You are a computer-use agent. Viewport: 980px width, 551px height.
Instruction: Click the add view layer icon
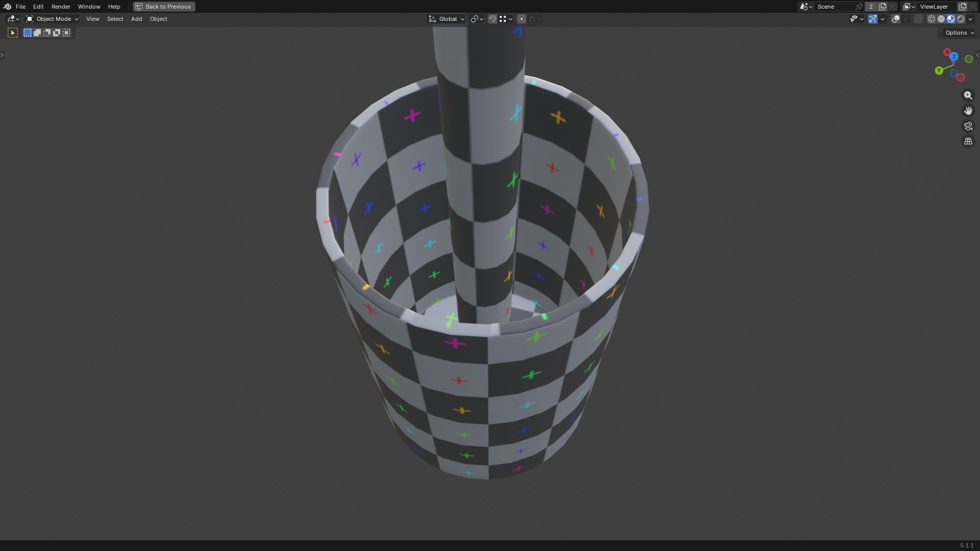[963, 7]
